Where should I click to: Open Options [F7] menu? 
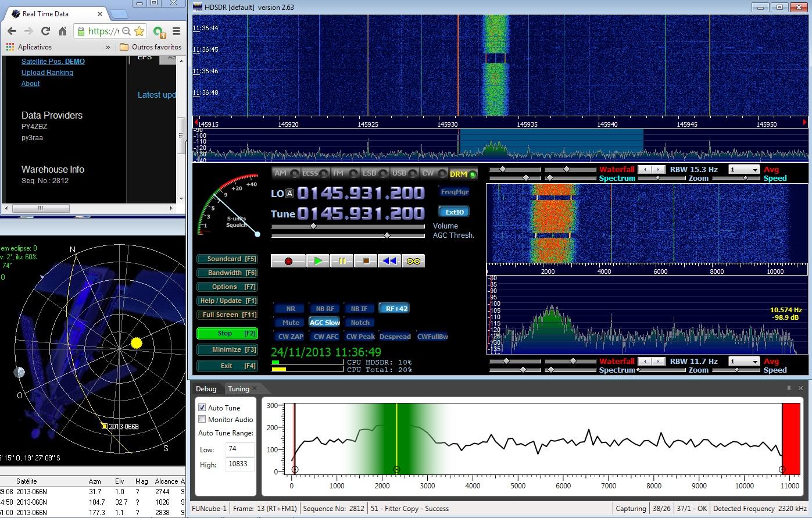227,287
